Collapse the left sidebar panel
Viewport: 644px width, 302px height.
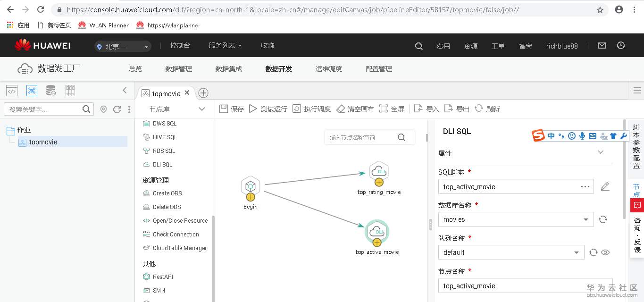pos(125,90)
